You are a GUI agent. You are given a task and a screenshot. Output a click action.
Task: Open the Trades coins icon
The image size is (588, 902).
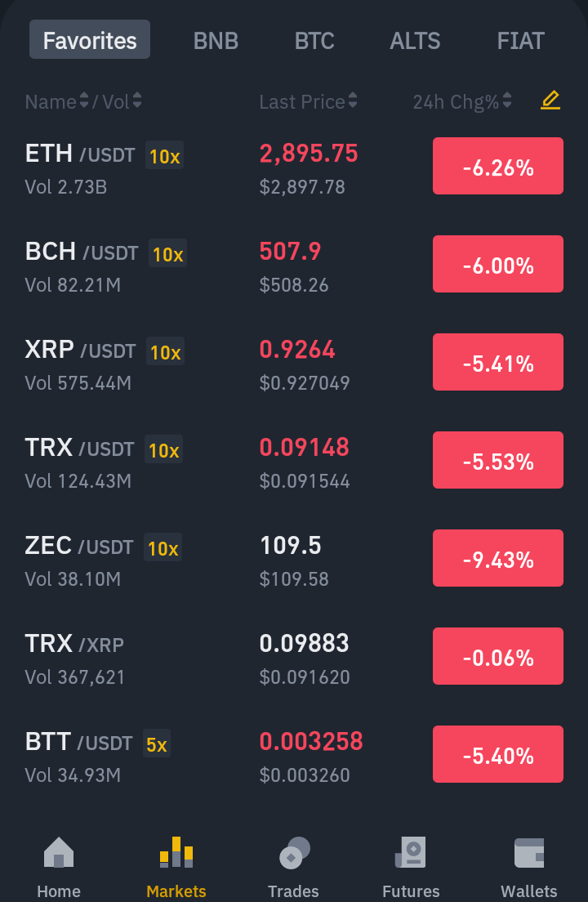click(x=294, y=852)
